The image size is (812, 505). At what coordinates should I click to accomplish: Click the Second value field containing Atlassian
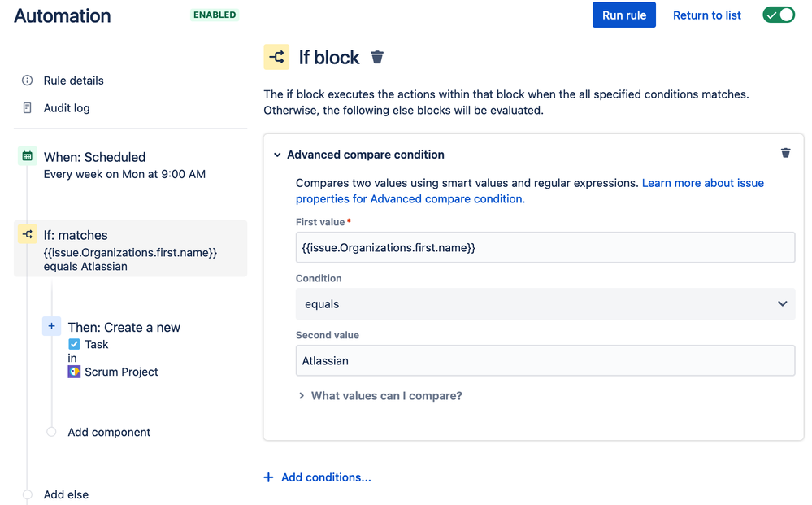point(545,360)
